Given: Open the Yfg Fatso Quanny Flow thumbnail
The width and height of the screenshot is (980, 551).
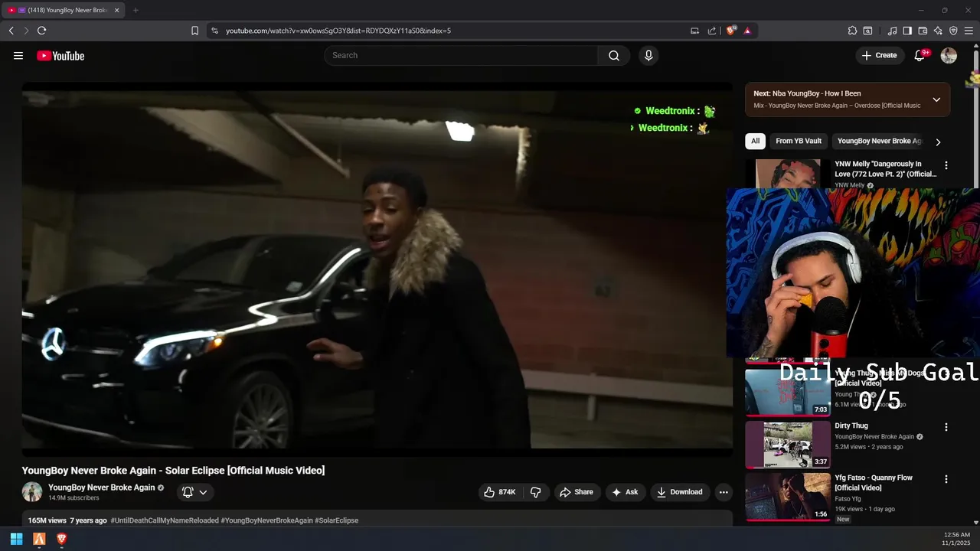Looking at the screenshot, I should coord(788,497).
